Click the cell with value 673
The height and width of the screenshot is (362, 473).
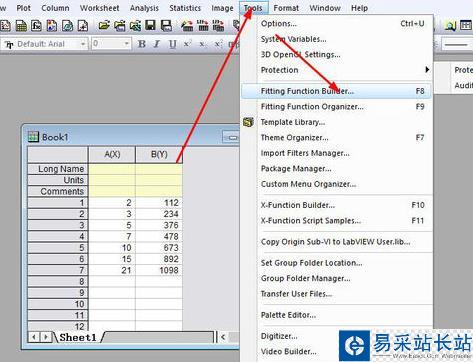[159, 248]
